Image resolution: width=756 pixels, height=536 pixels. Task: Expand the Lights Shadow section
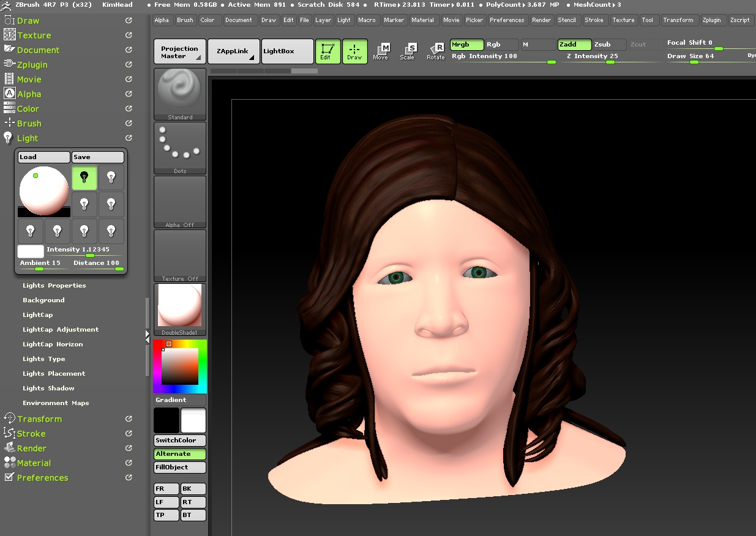(x=48, y=389)
